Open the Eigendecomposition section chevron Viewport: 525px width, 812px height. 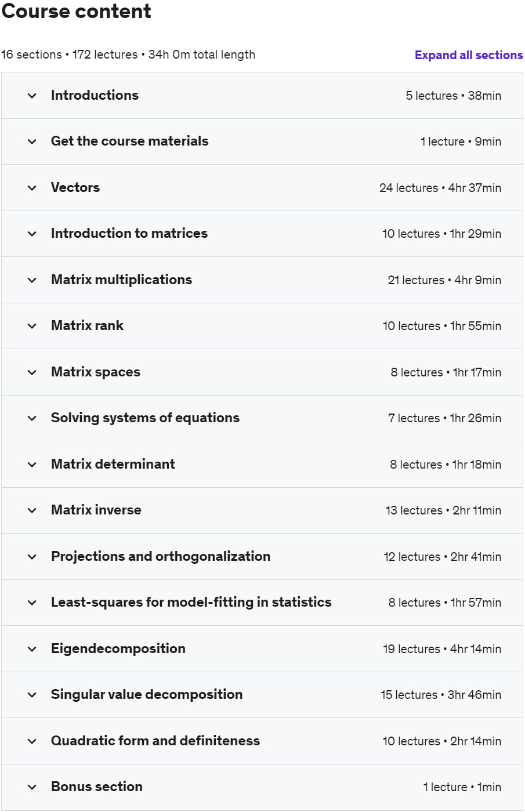32,649
